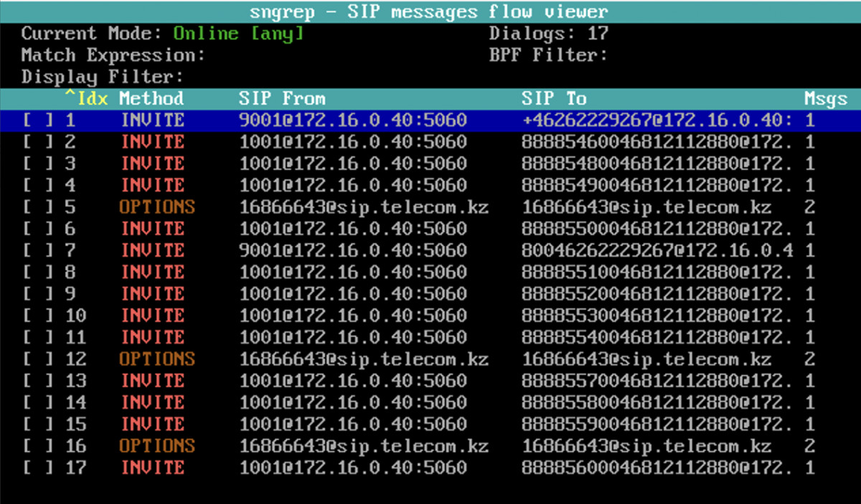Click the Display Filter field
The height and width of the screenshot is (504, 861).
click(103, 77)
